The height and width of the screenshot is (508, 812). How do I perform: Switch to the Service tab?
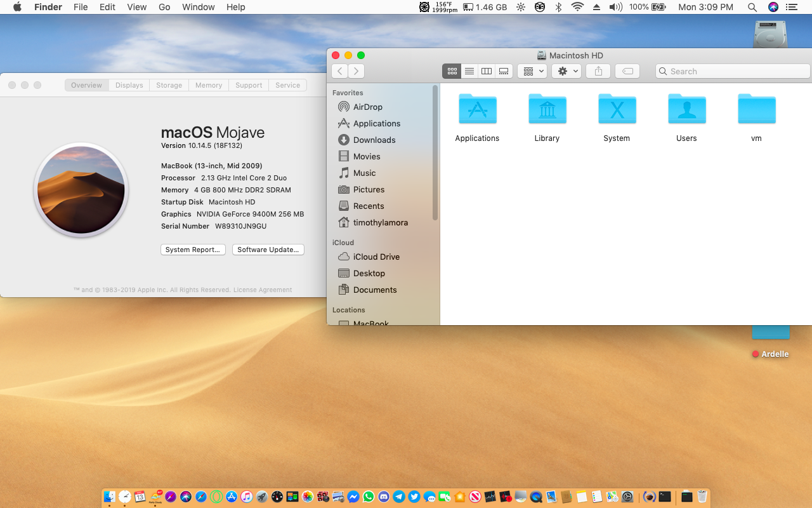tap(288, 85)
